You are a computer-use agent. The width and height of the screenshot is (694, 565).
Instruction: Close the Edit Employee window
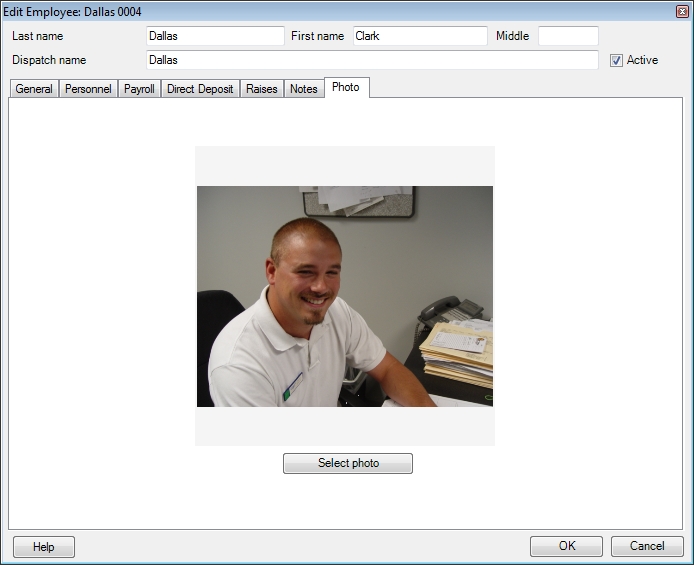[x=682, y=12]
